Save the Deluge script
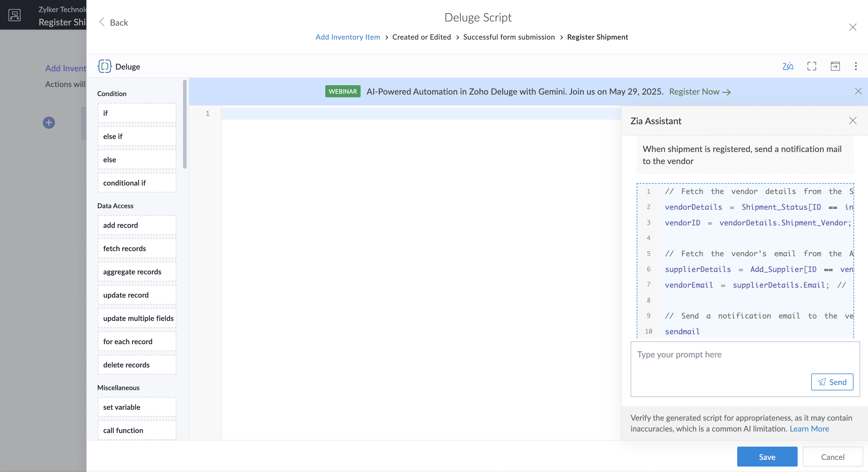868x472 pixels. 767,457
